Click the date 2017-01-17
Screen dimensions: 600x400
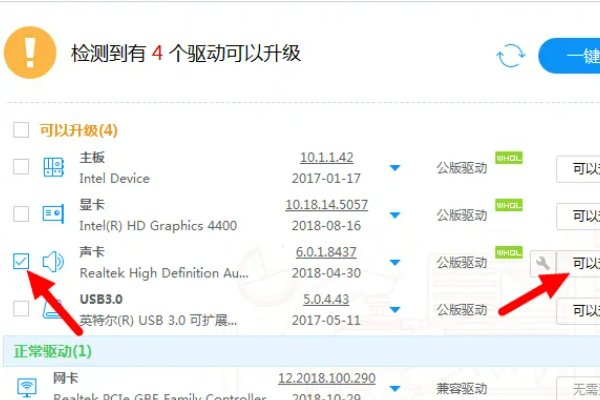(326, 178)
